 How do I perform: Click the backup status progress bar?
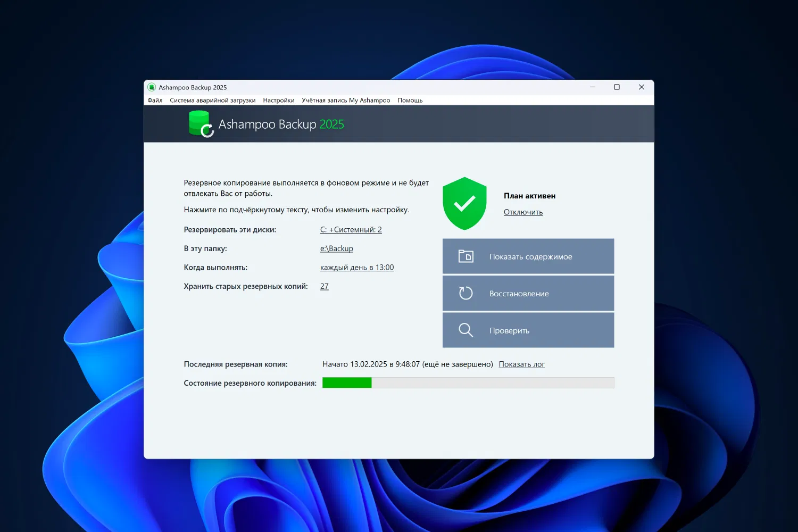(x=468, y=383)
